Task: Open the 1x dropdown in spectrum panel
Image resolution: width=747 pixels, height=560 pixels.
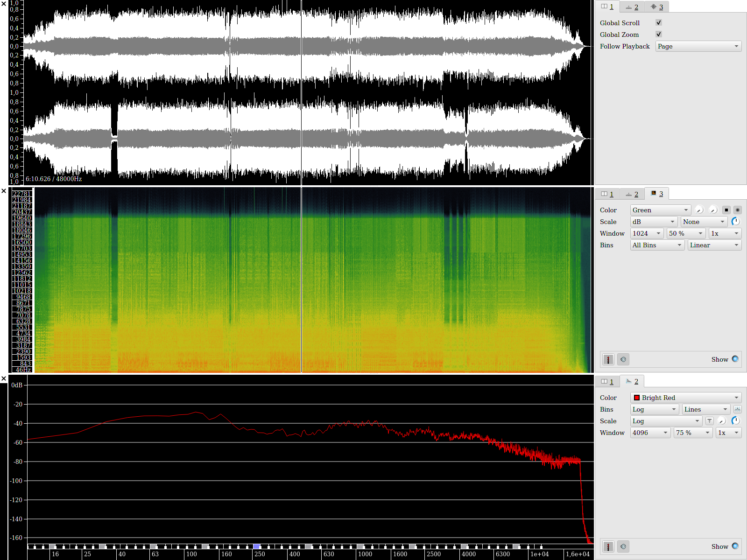Action: tap(729, 433)
